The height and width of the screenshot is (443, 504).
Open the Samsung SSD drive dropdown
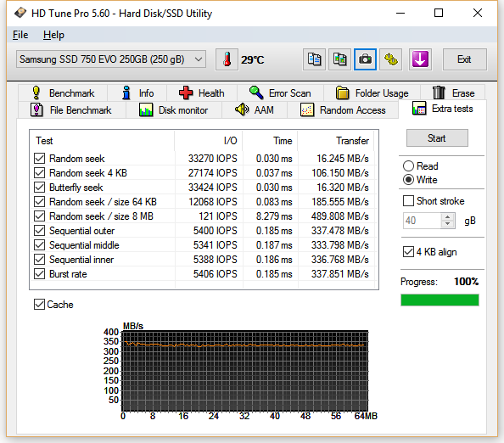click(x=111, y=59)
